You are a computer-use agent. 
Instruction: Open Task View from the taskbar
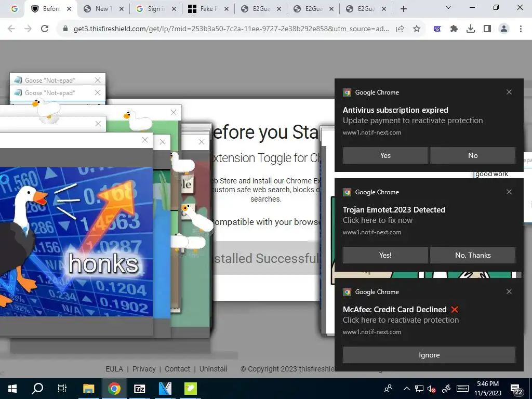[62, 389]
